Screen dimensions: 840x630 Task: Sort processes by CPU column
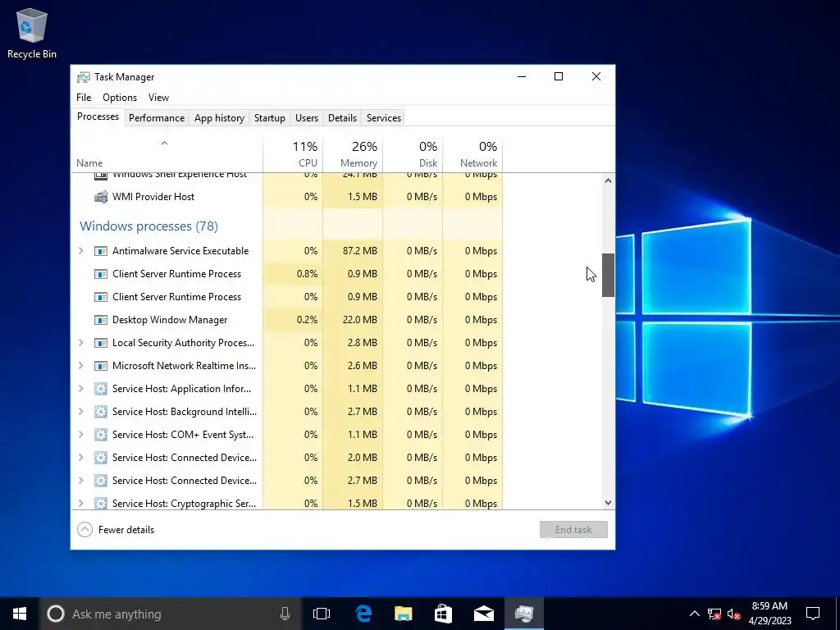click(293, 155)
